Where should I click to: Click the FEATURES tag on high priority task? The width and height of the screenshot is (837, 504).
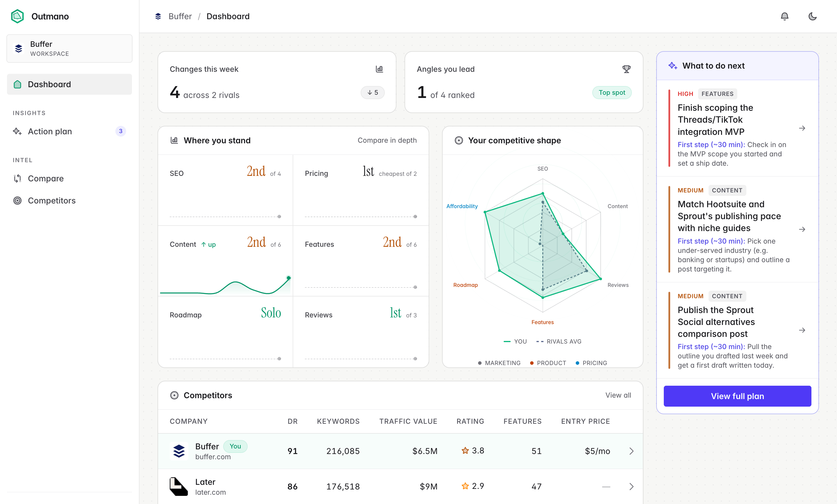(717, 94)
